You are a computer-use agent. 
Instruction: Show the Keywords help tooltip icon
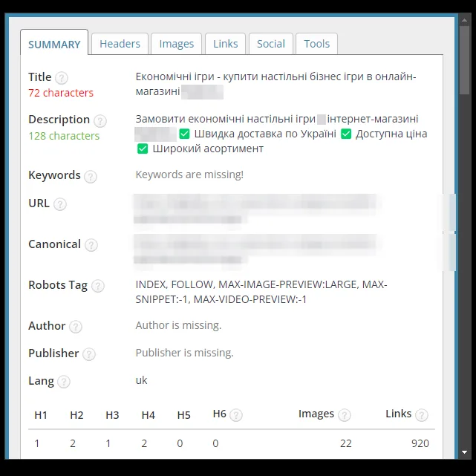click(x=91, y=177)
